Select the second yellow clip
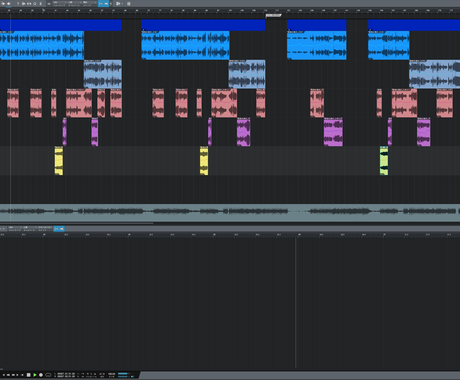The image size is (460, 380). pos(204,161)
